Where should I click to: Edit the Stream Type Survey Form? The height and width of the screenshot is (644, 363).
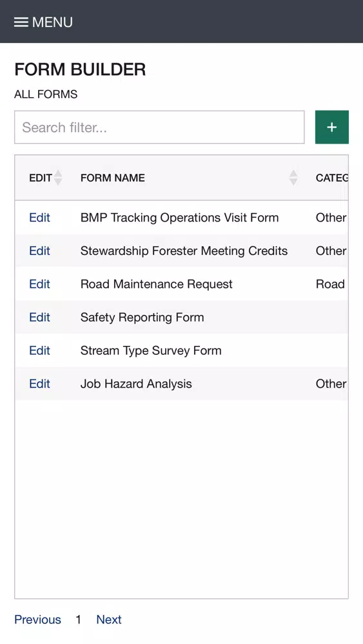39,351
